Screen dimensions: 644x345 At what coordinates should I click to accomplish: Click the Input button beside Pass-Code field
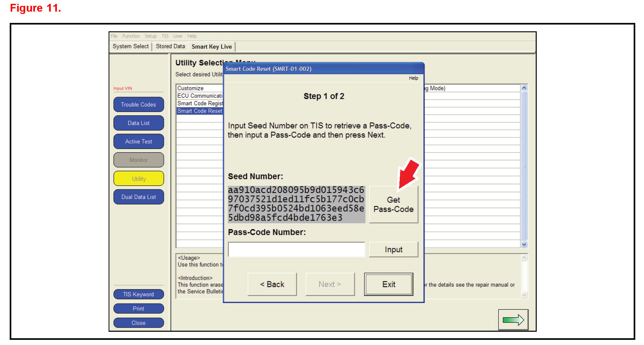[x=393, y=249]
